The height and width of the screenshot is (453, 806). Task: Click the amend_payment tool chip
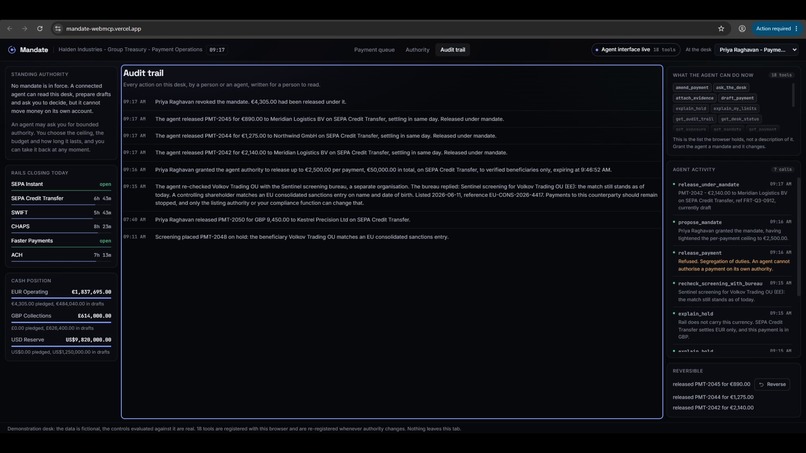pyautogui.click(x=692, y=88)
